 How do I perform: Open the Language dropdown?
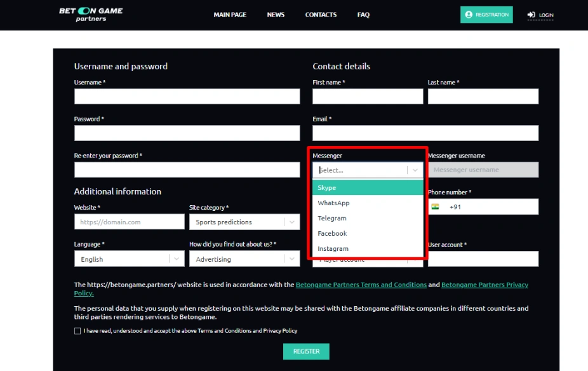coord(176,259)
